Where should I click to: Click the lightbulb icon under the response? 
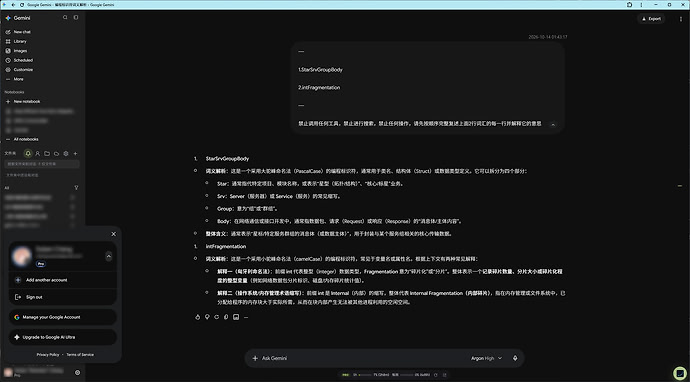[207, 317]
